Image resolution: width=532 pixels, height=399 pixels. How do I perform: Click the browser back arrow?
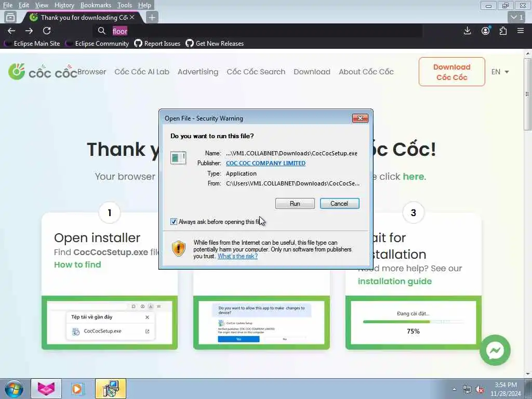coord(11,31)
